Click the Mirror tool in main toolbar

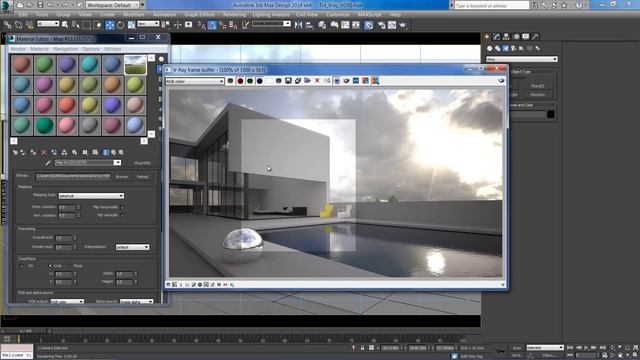tap(299, 25)
